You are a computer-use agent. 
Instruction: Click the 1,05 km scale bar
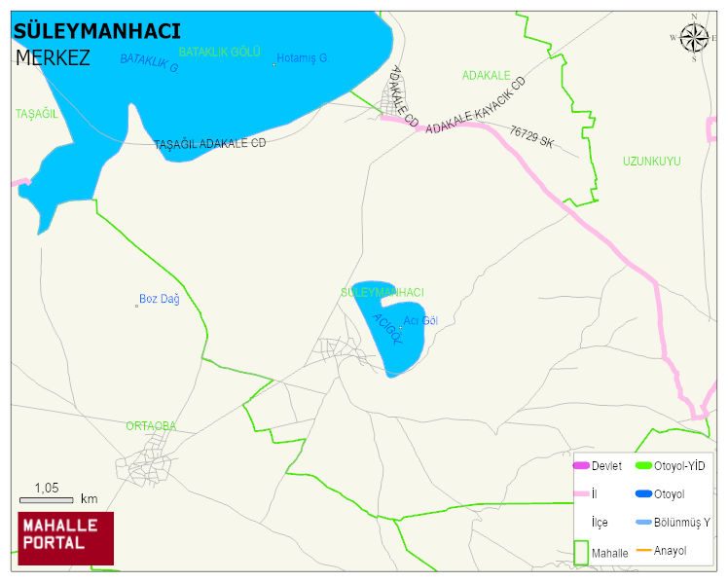tap(47, 500)
